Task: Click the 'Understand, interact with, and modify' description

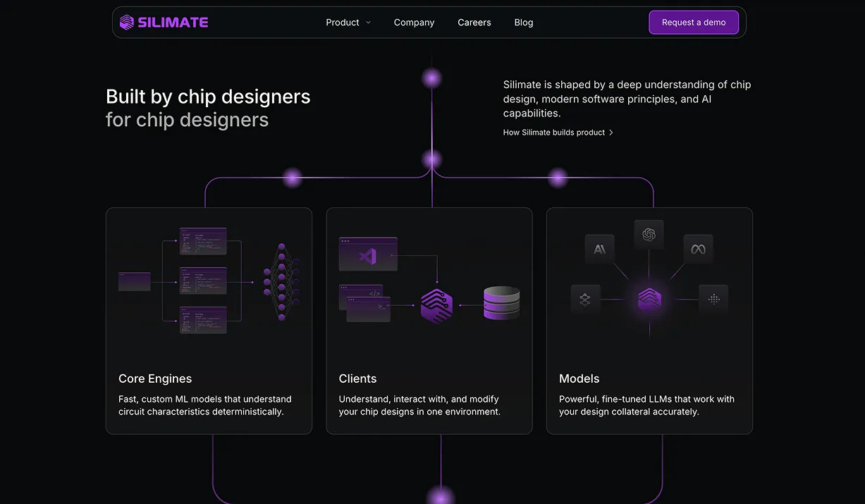Action: pyautogui.click(x=419, y=405)
